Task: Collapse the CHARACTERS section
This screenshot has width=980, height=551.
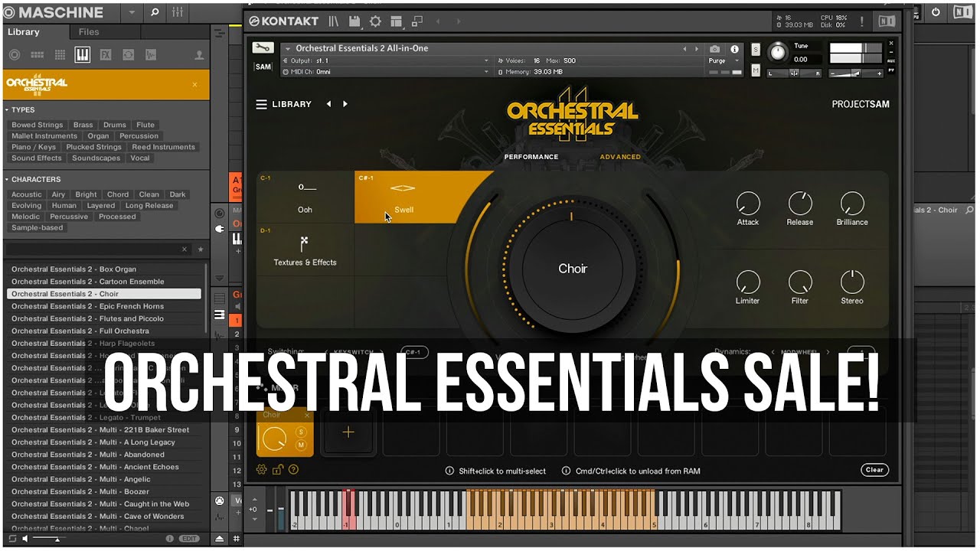Action: 8,179
